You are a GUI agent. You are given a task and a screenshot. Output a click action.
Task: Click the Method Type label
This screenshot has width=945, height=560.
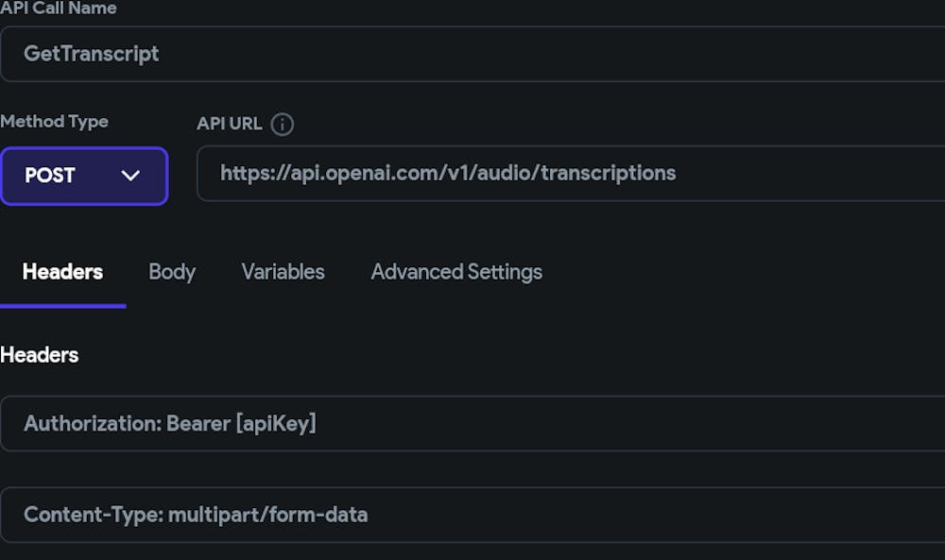coord(55,122)
